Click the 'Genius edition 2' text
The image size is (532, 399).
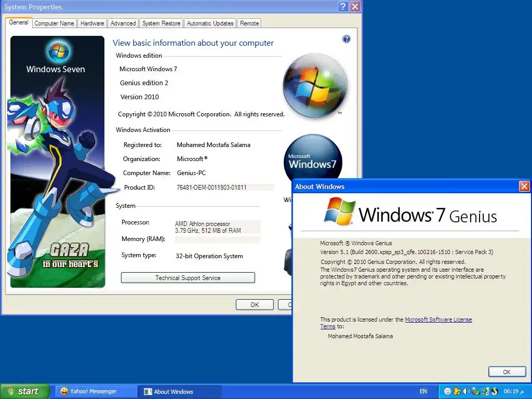tap(144, 83)
